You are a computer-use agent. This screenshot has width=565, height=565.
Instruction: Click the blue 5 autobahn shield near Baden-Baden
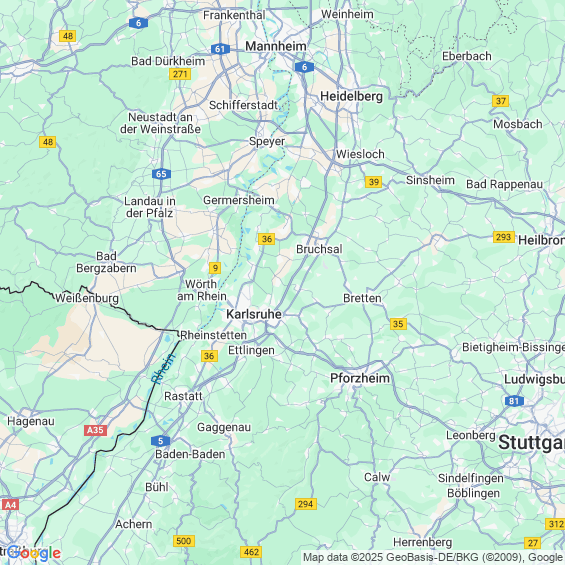coord(160,441)
